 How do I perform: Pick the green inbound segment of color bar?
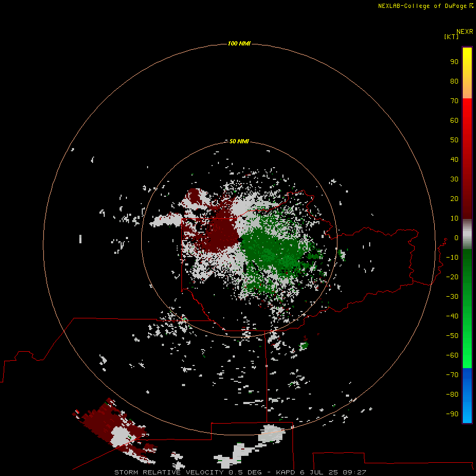pyautogui.click(x=467, y=309)
